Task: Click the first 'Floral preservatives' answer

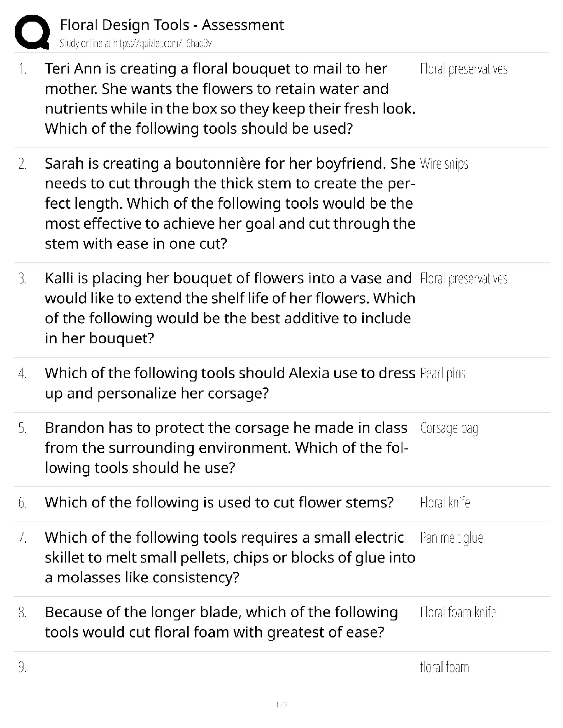Action: tap(464, 69)
